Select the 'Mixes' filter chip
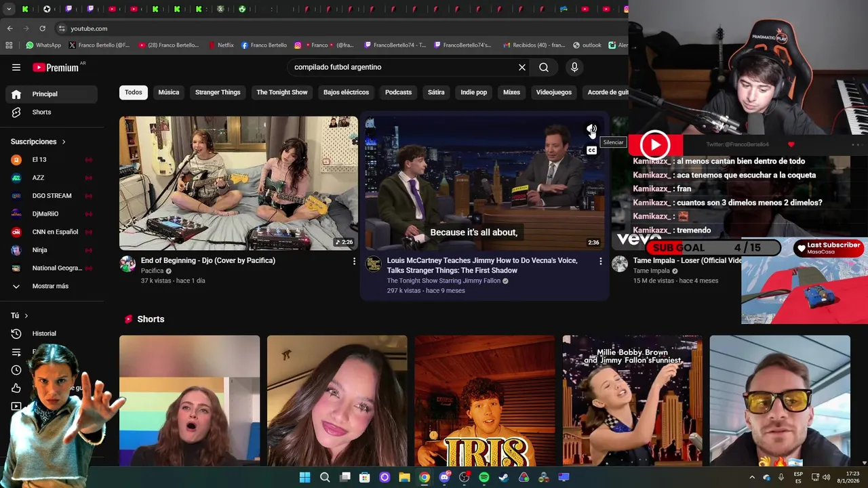 click(x=511, y=92)
